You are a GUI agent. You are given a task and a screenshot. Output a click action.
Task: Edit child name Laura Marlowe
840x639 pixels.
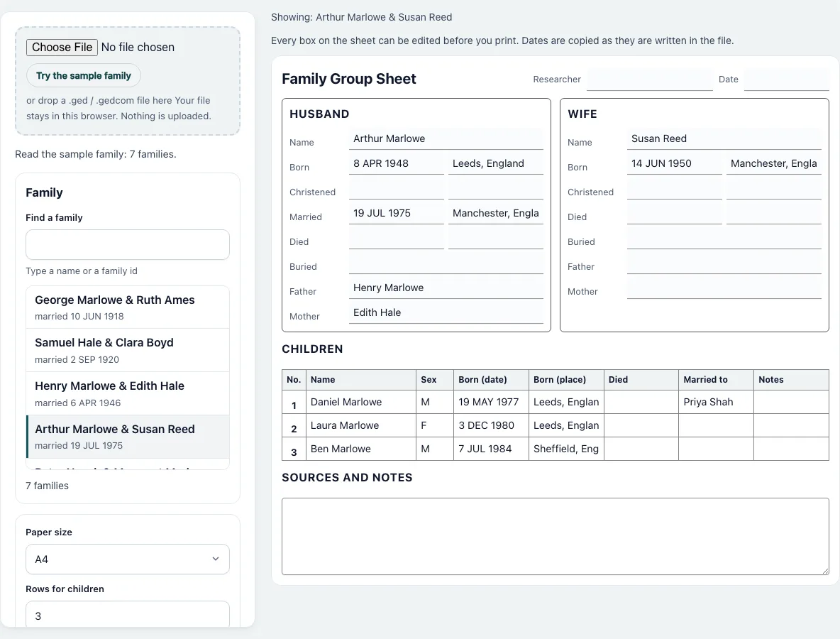361,425
